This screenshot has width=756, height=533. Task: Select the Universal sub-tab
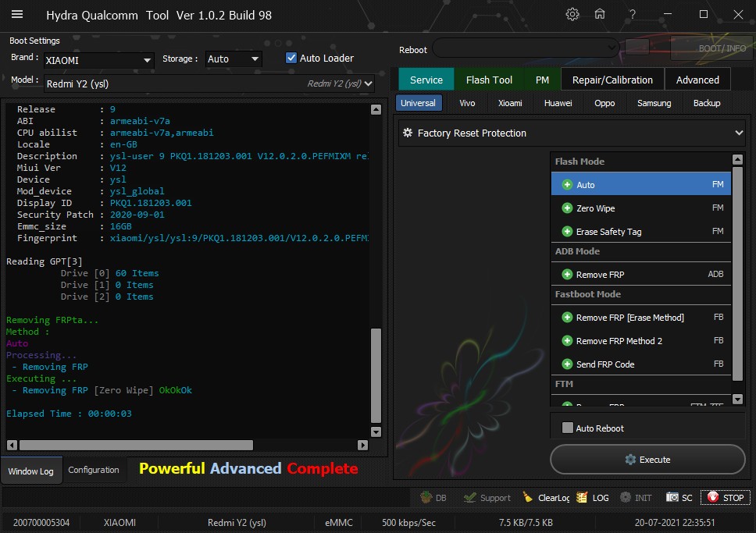pos(418,103)
